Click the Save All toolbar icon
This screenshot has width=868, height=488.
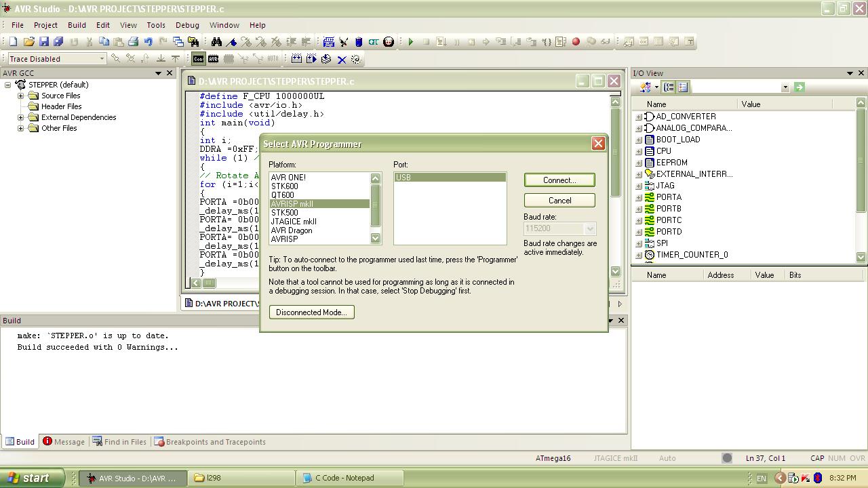[58, 41]
